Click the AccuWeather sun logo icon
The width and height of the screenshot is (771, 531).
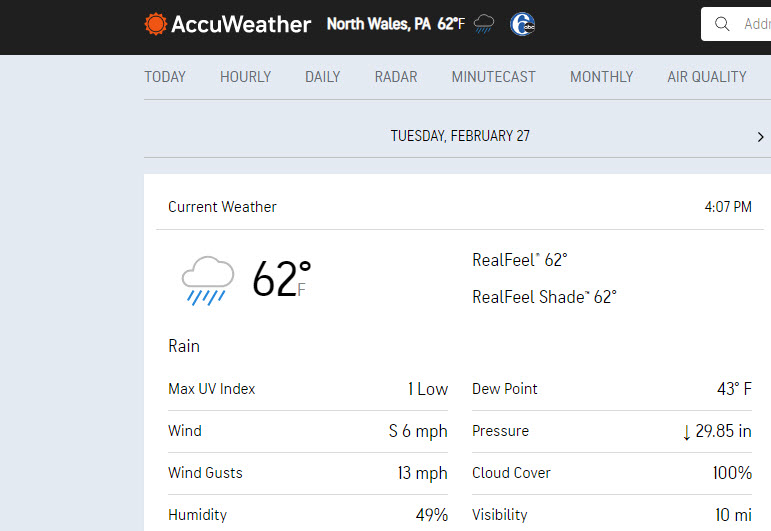[x=156, y=24]
